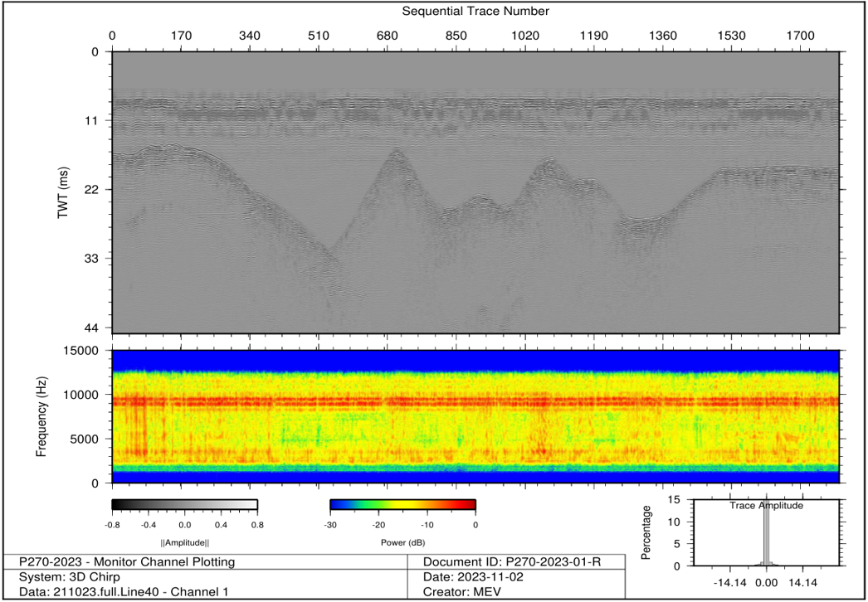Click the grayscale amplitude colorbar
The image size is (868, 602).
184,504
